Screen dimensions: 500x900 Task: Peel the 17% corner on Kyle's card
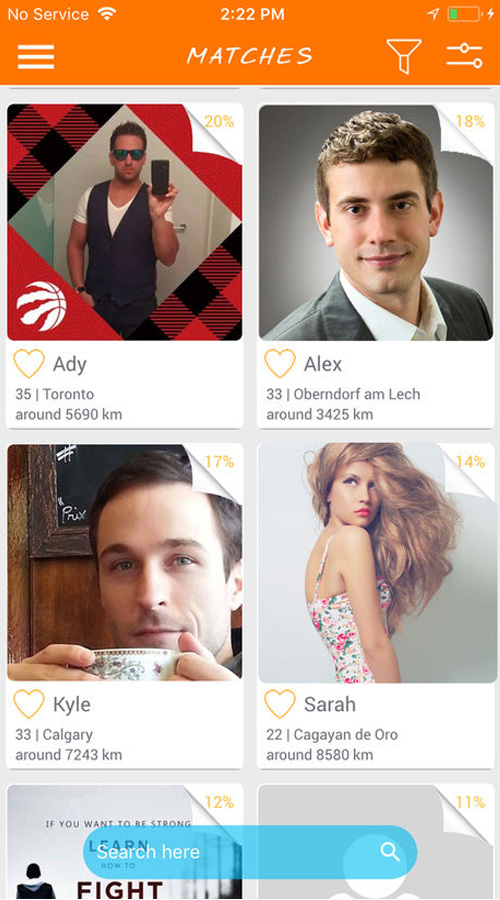(x=215, y=470)
